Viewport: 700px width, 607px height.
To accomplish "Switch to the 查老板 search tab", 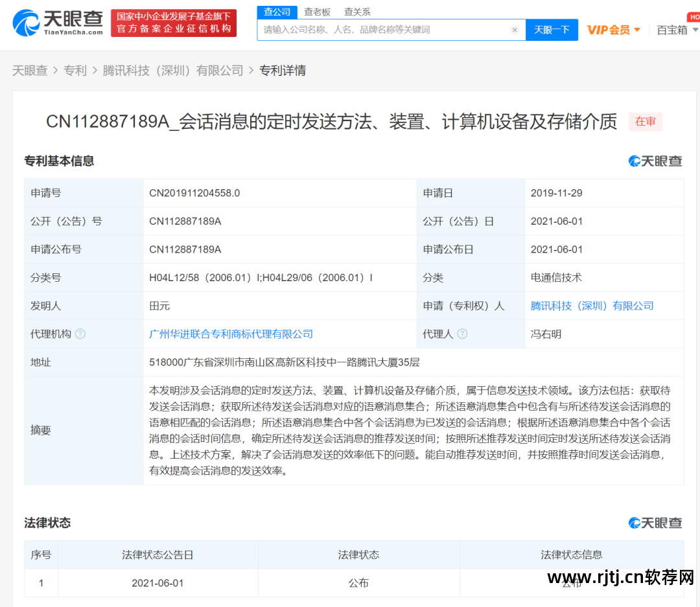I will tap(317, 12).
